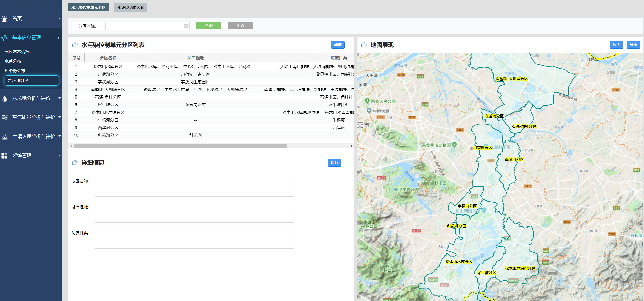Image resolution: width=644 pixels, height=301 pixels.
Task: Collapse the 基本信息管理 section arrow
Action: 58,38
